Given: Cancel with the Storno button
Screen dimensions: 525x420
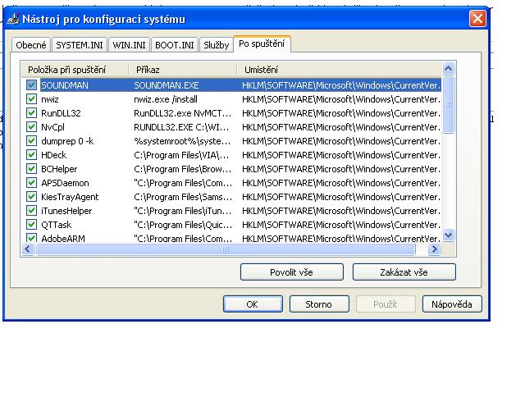Looking at the screenshot, I should pyautogui.click(x=319, y=304).
